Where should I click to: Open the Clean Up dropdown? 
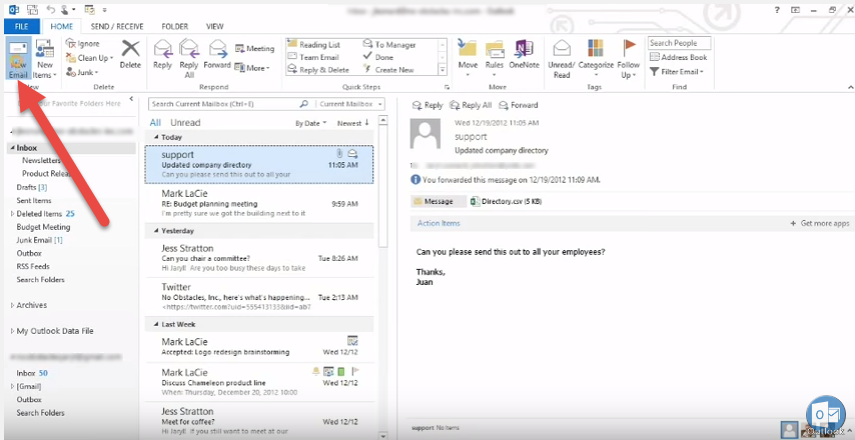tap(90, 58)
